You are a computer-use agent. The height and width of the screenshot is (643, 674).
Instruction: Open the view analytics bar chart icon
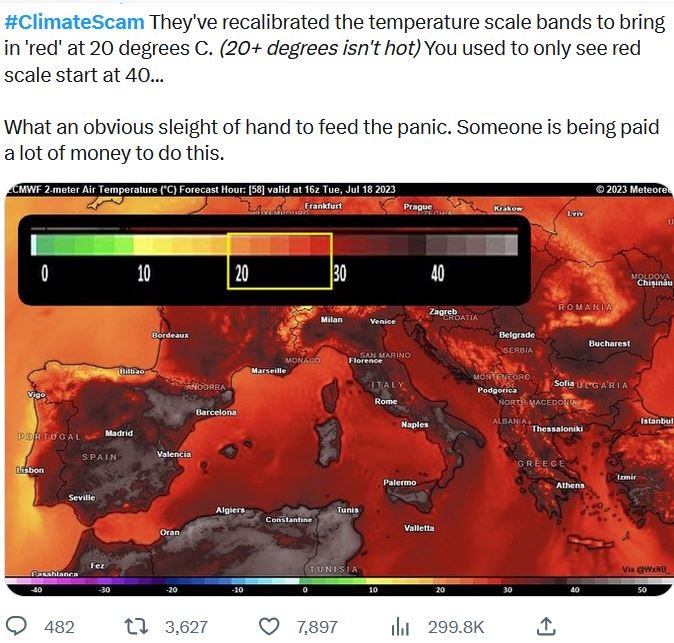[x=400, y=627]
